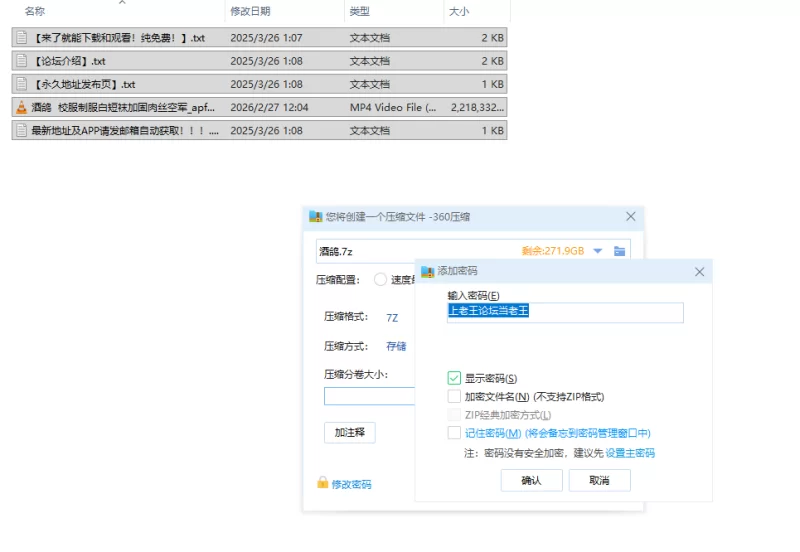The height and width of the screenshot is (552, 800).
Task: Open the browse folder icon beside the archive name
Action: click(620, 251)
